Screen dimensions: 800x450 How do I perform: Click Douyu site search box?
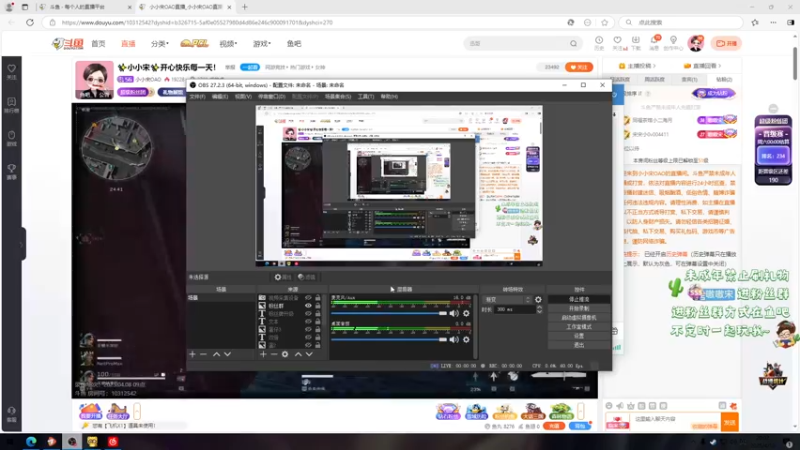point(523,43)
